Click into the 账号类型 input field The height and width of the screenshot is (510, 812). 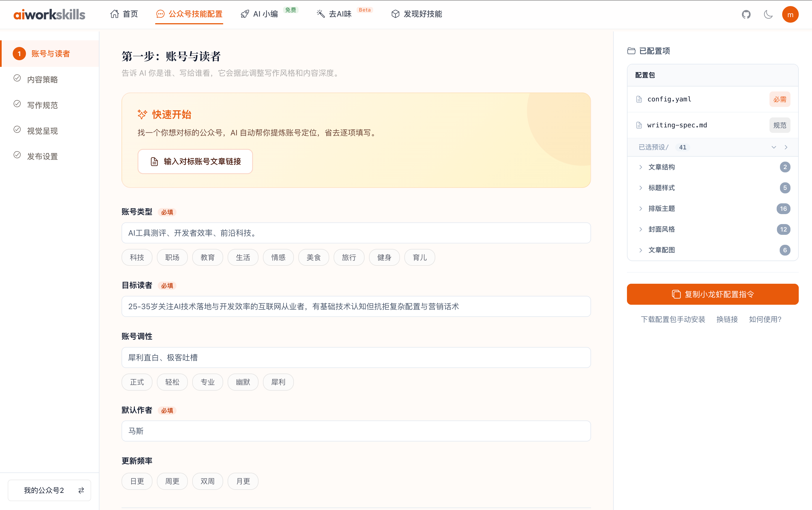(x=356, y=233)
